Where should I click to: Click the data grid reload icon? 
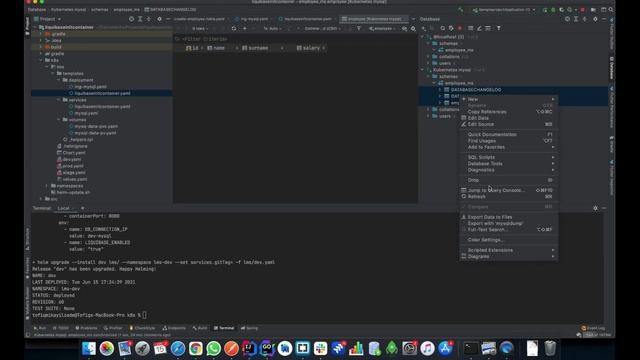click(x=233, y=29)
